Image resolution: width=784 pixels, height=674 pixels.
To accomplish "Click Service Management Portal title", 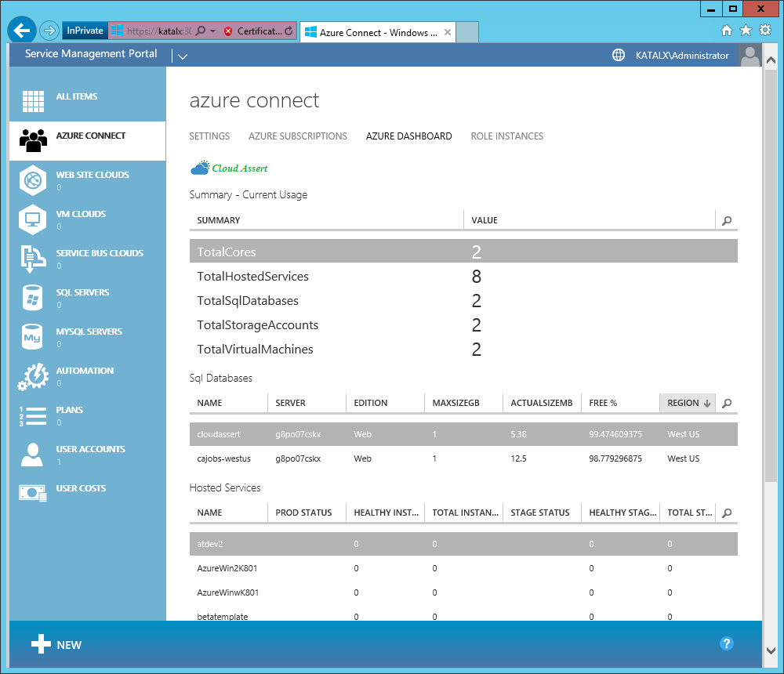I will [x=91, y=53].
